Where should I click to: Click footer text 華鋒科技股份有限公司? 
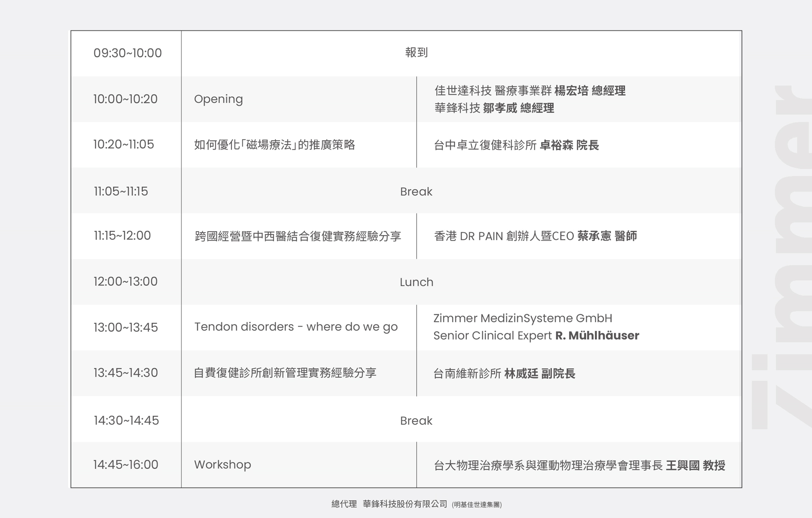405,504
